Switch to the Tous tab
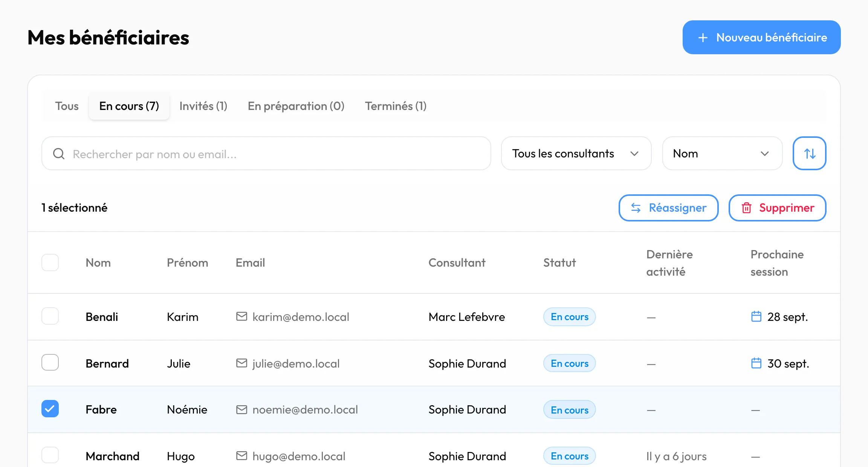Screen dimensions: 868x467 pos(67,106)
